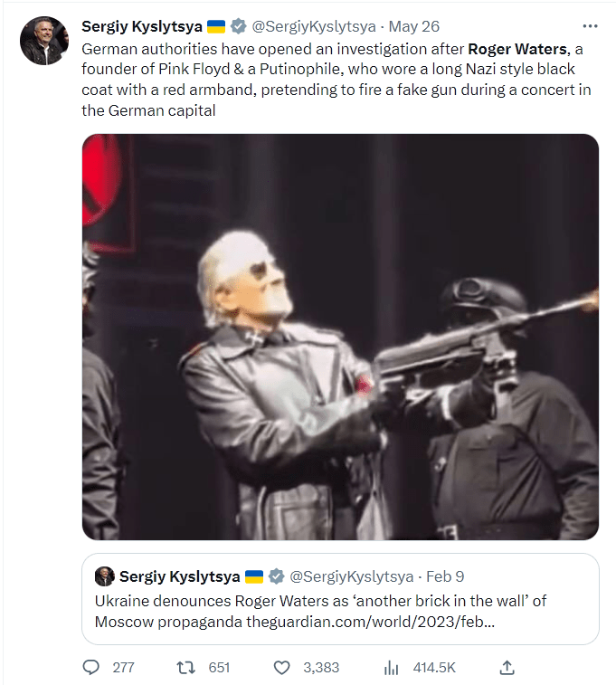The height and width of the screenshot is (685, 616).
Task: Click the reply speech bubble icon
Action: click(x=90, y=668)
